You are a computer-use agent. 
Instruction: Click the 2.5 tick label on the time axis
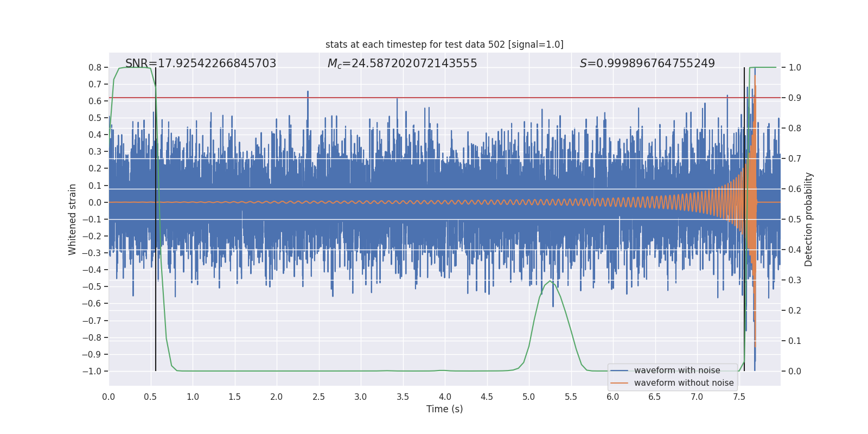[x=318, y=397]
